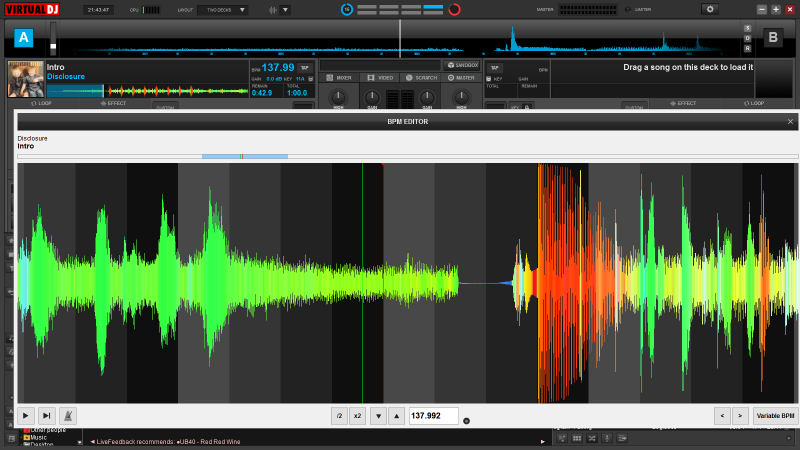Image resolution: width=800 pixels, height=450 pixels.
Task: Open the waveform display options dropdown
Action: pyautogui.click(x=285, y=10)
